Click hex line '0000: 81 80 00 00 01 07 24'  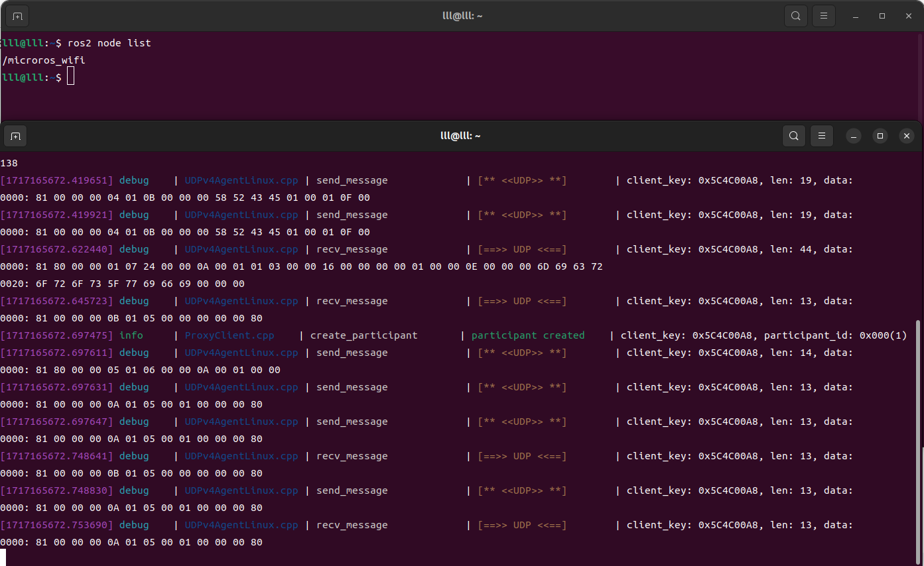tap(301, 266)
